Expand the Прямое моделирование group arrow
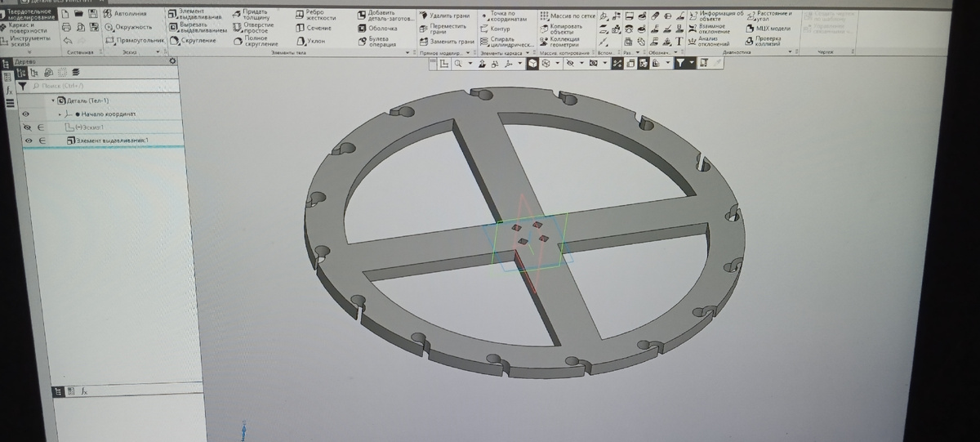 470,53
